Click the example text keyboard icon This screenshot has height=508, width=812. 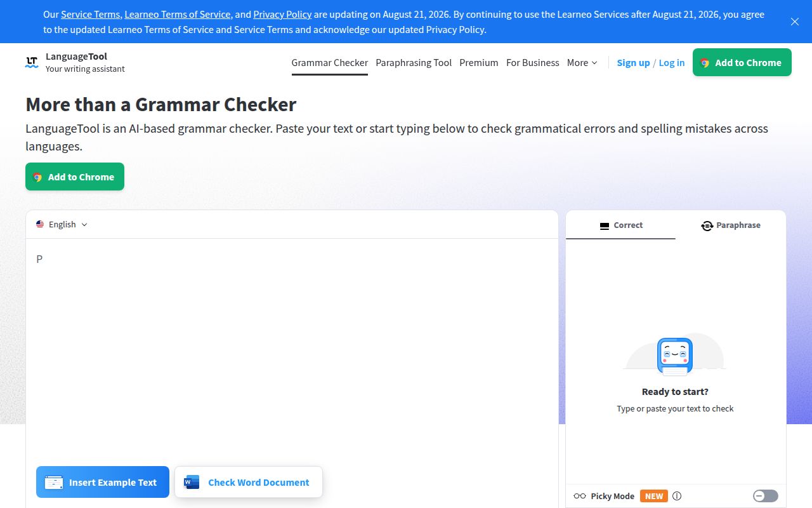tap(54, 483)
